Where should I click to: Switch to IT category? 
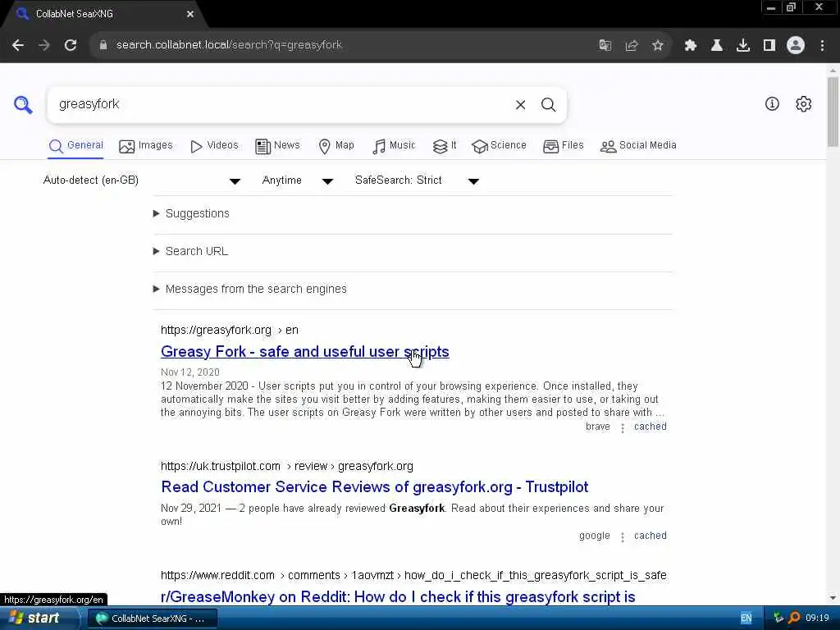point(445,146)
